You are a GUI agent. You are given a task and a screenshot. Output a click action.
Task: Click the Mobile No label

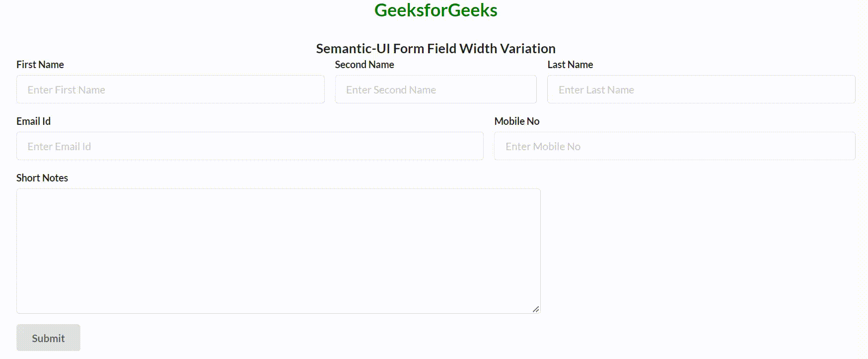point(516,121)
